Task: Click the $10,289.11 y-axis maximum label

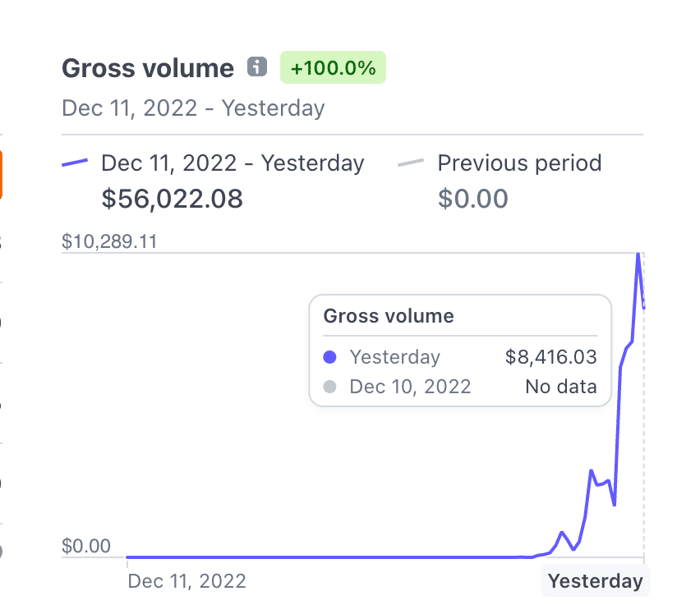Action: coord(109,242)
